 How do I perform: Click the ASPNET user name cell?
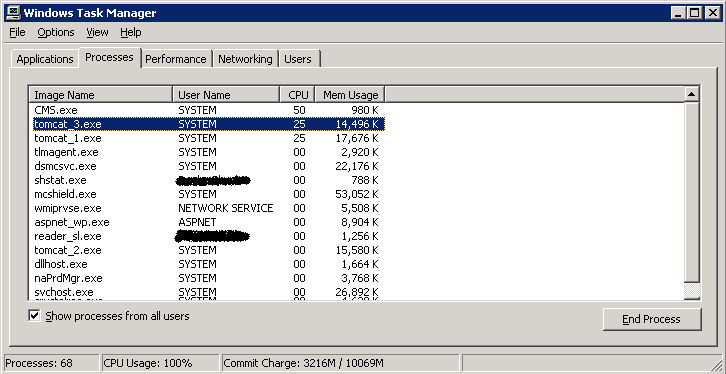tap(197, 222)
